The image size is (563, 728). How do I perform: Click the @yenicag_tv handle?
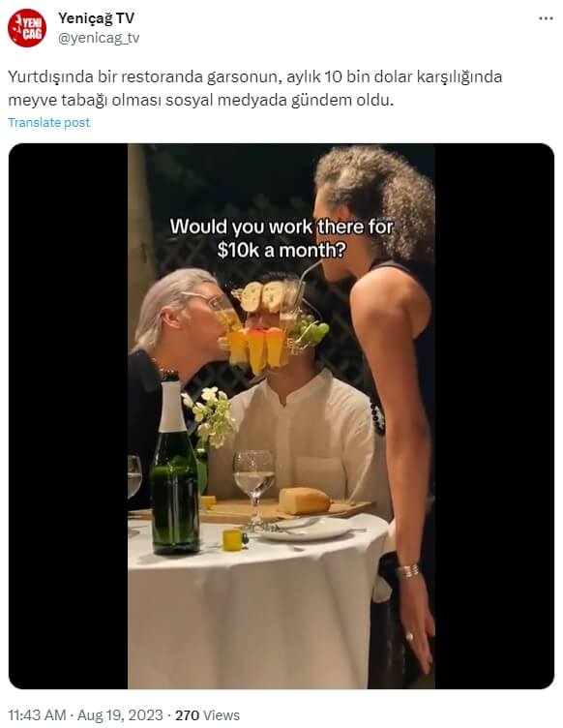pyautogui.click(x=99, y=38)
